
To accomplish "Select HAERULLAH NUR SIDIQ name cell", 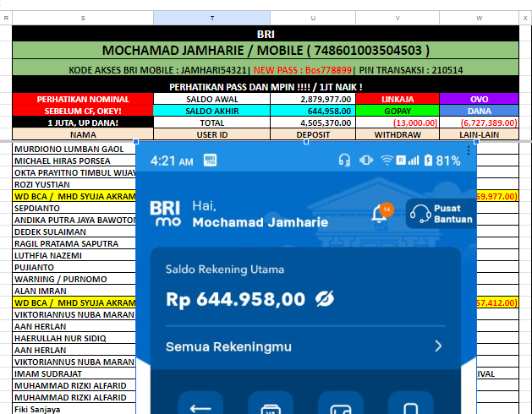I will click(x=74, y=338).
